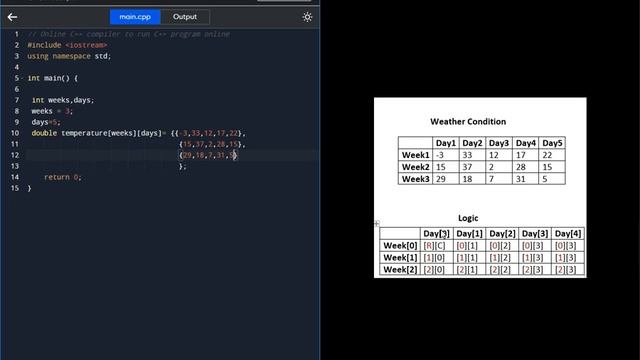Viewport: 640px width, 360px height.
Task: Click the '[2][2]' index cell
Action: pos(502,269)
